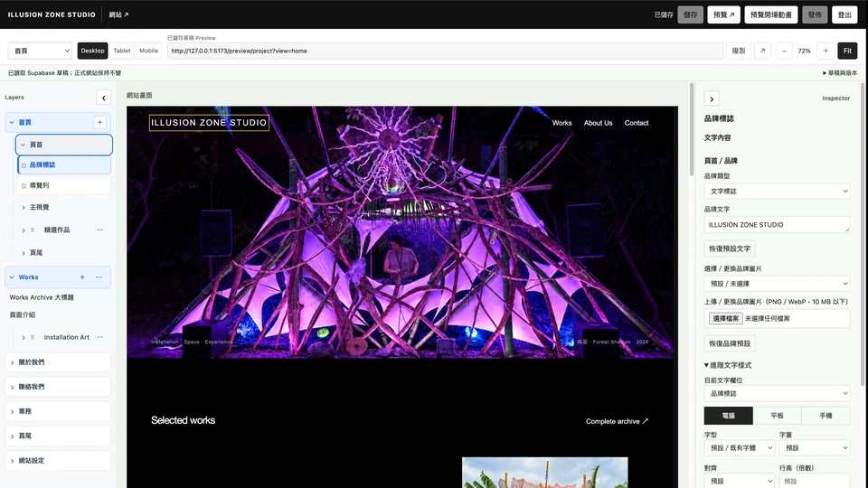Zoom out with the minus button

coord(784,51)
